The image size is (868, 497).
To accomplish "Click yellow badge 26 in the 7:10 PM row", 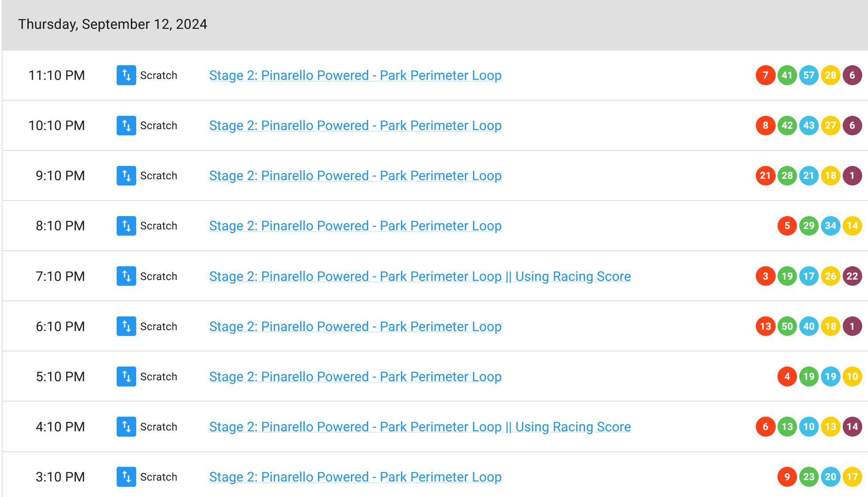I will click(x=830, y=276).
